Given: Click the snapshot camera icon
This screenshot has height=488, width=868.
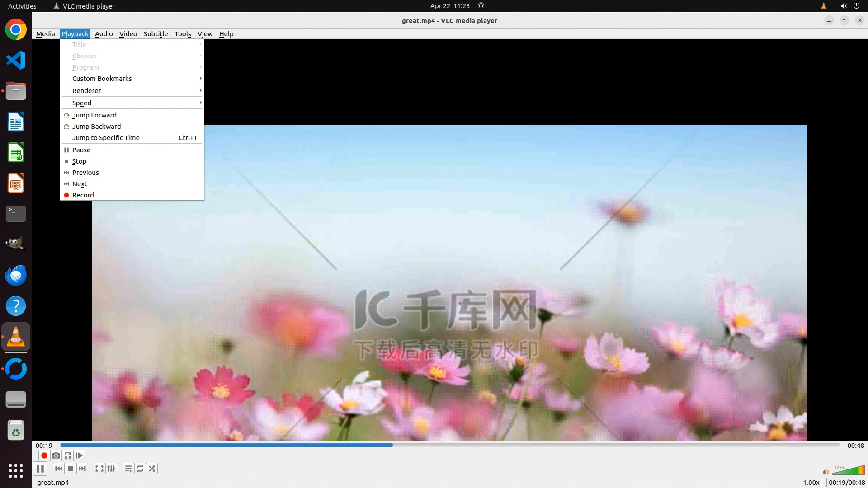Looking at the screenshot, I should coord(56,455).
